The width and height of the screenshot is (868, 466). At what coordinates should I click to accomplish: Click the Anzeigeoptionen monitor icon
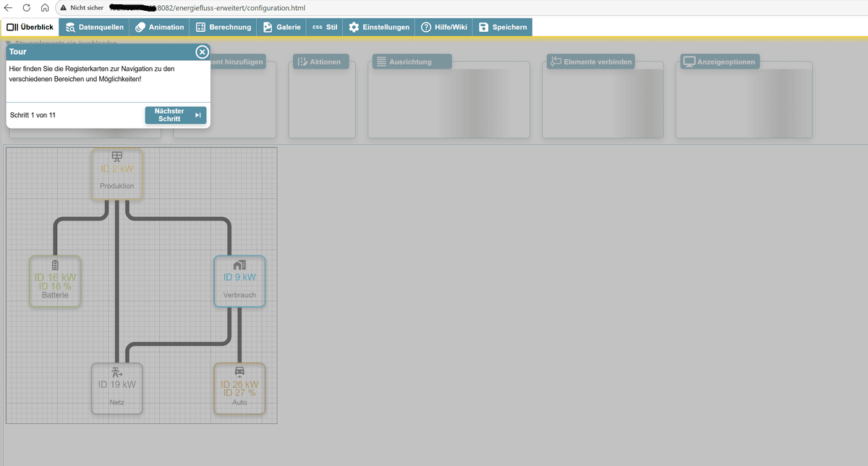(x=690, y=62)
